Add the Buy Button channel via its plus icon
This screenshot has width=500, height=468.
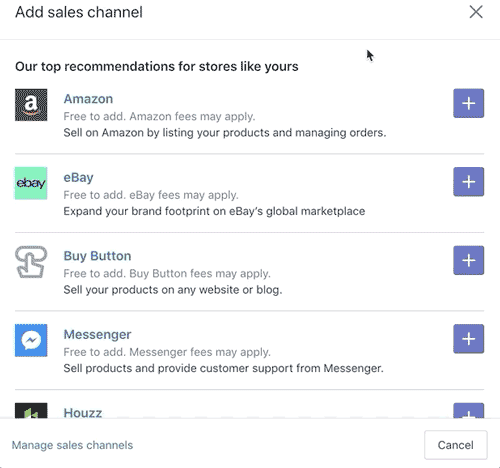[468, 260]
